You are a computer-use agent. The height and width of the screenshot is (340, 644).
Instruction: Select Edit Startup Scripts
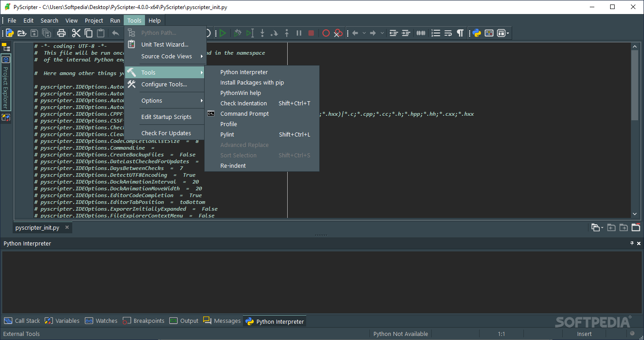(165, 117)
